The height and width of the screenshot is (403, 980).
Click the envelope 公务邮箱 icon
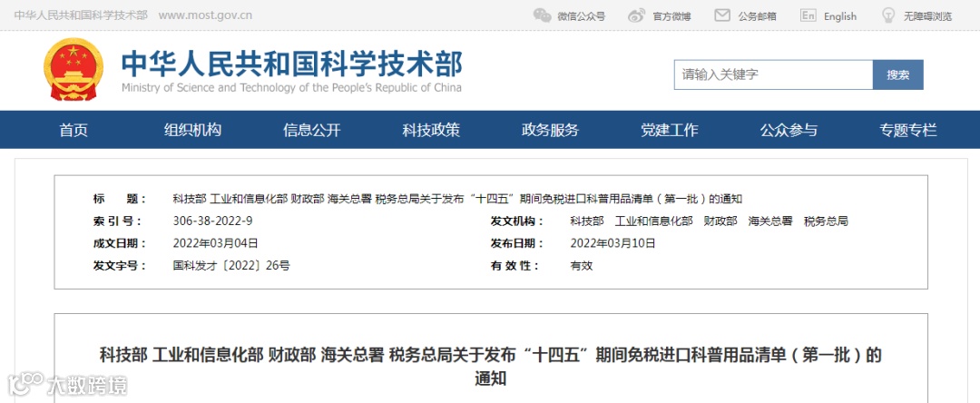pos(722,15)
